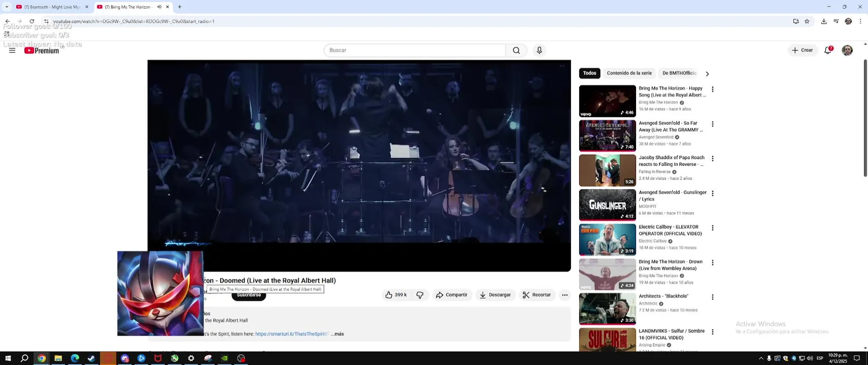The image size is (868, 365).
Task: Click the Crear button
Action: click(x=803, y=50)
